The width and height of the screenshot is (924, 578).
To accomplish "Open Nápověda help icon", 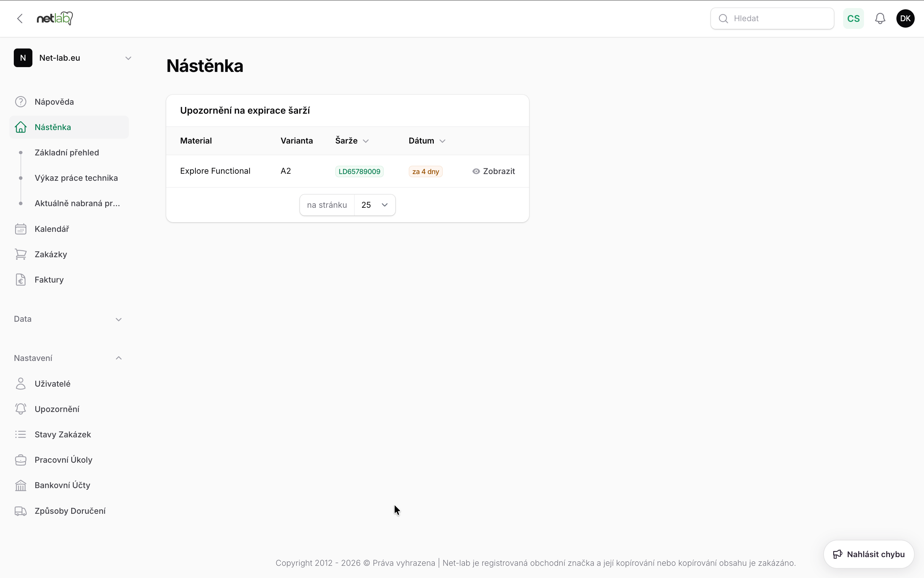I will tap(21, 102).
